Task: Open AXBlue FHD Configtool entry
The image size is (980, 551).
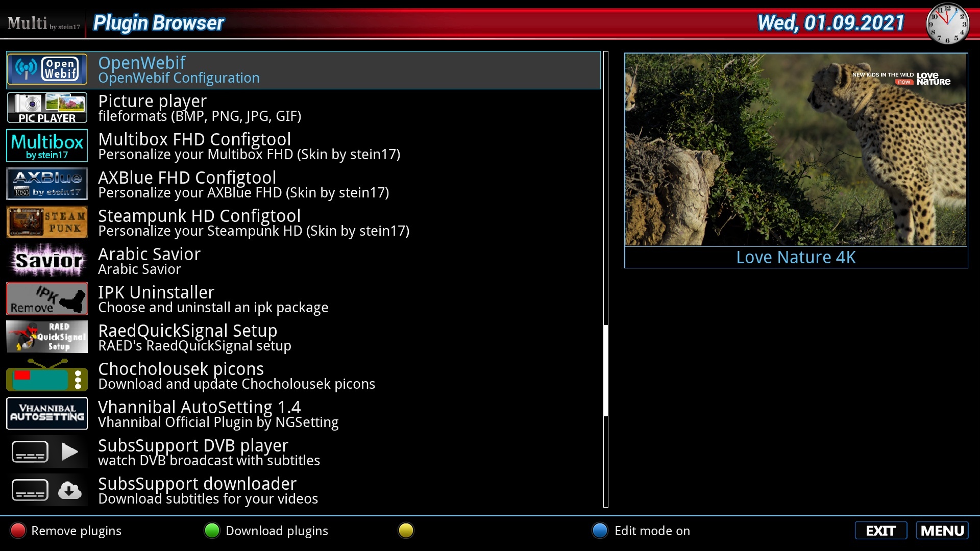Action: 303,185
